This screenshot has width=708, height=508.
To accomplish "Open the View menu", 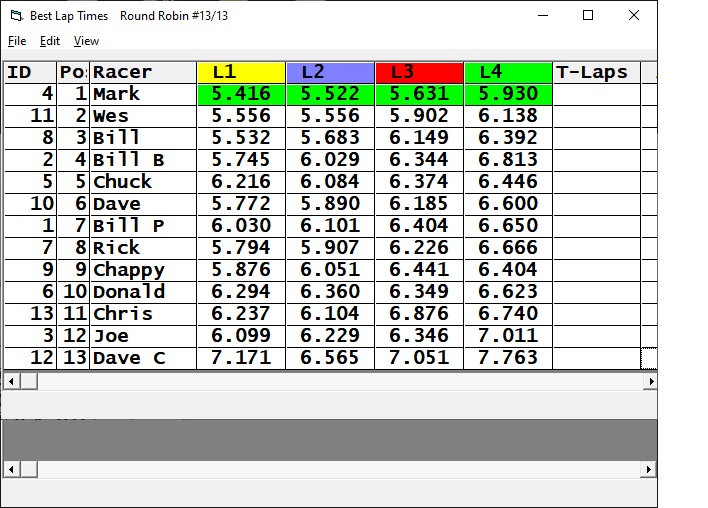I will pyautogui.click(x=86, y=41).
